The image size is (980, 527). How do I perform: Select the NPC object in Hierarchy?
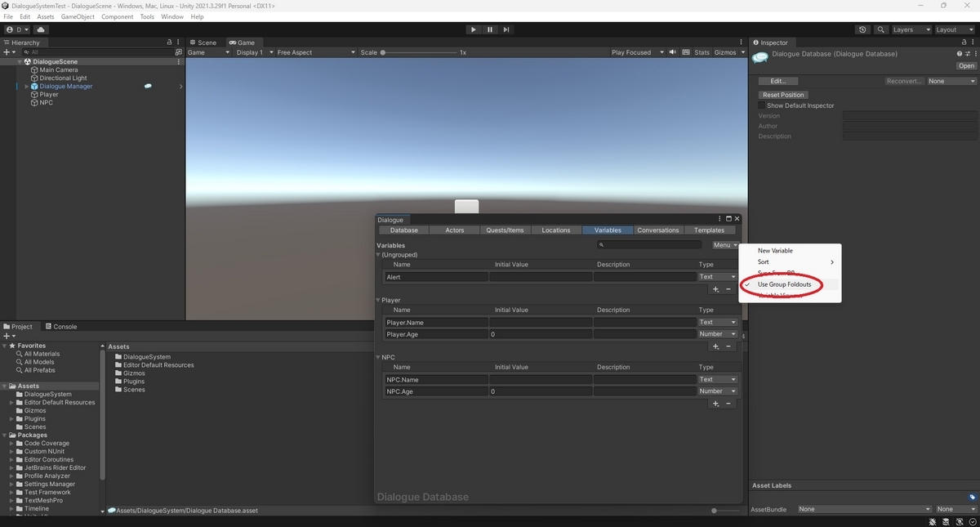point(46,102)
